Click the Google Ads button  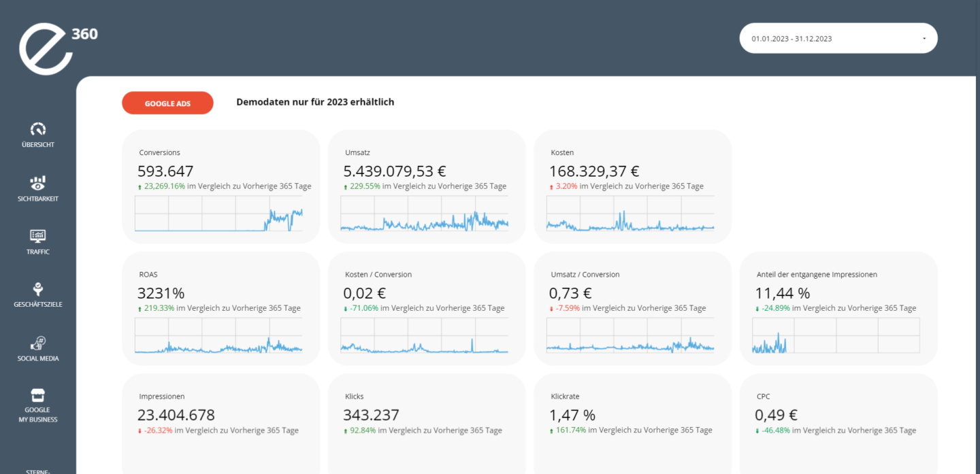point(167,103)
